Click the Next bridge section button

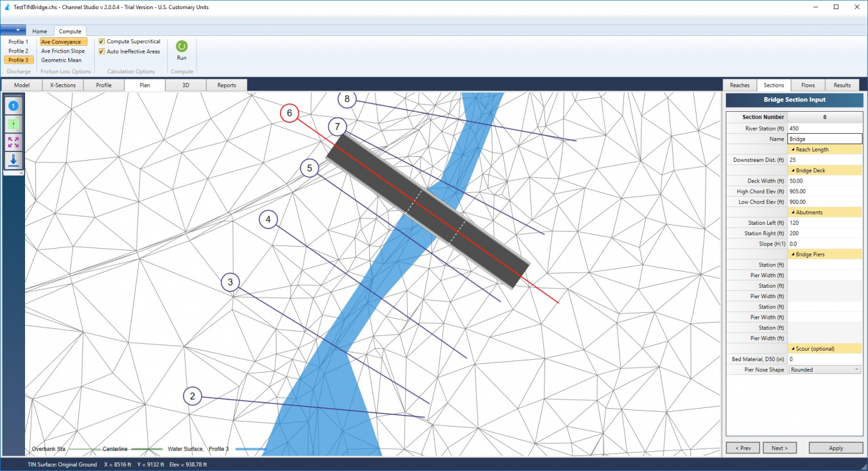pos(779,448)
